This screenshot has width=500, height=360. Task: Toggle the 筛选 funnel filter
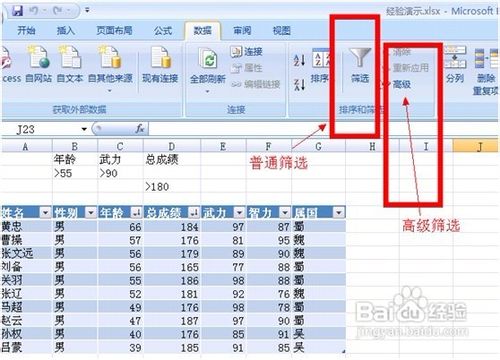(360, 65)
